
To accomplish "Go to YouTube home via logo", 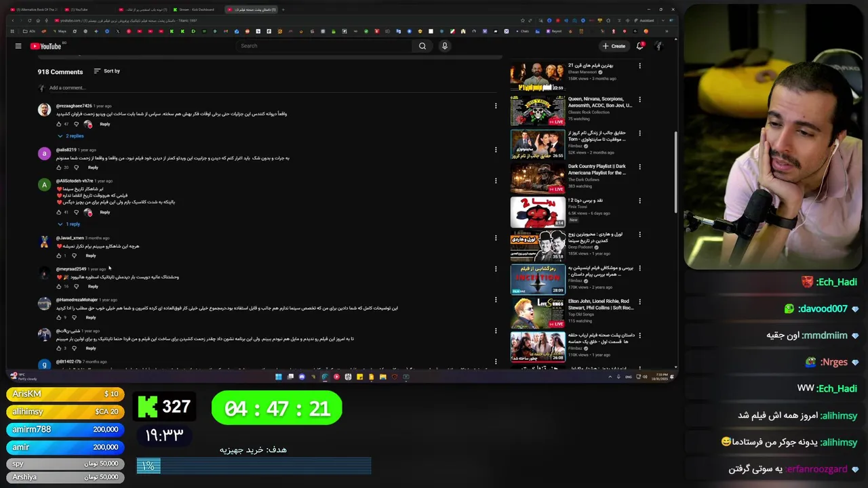I will tap(45, 46).
